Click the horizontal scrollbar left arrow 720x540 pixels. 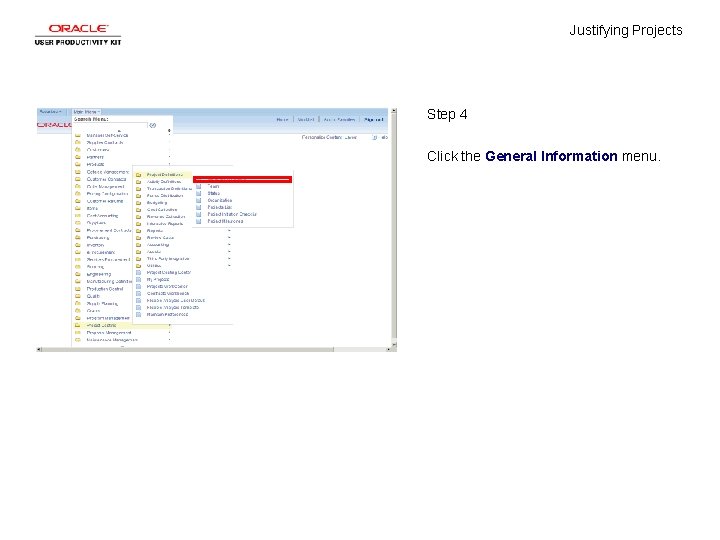coord(39,349)
